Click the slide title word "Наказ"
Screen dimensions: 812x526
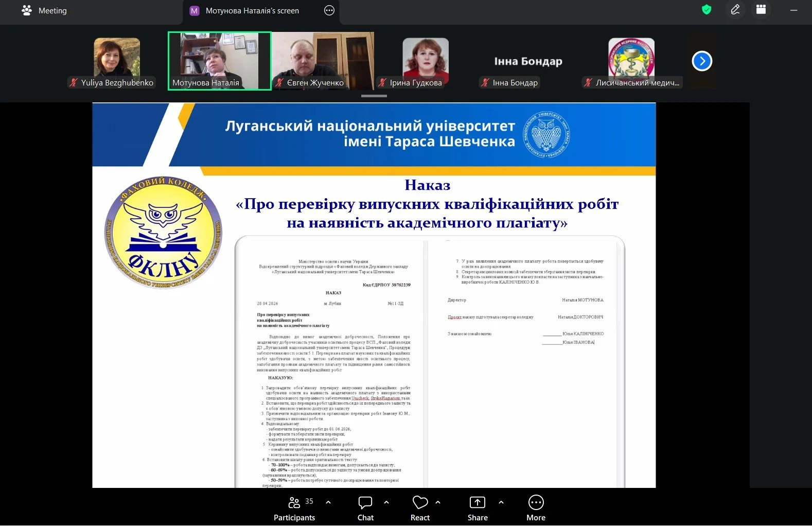(x=427, y=185)
